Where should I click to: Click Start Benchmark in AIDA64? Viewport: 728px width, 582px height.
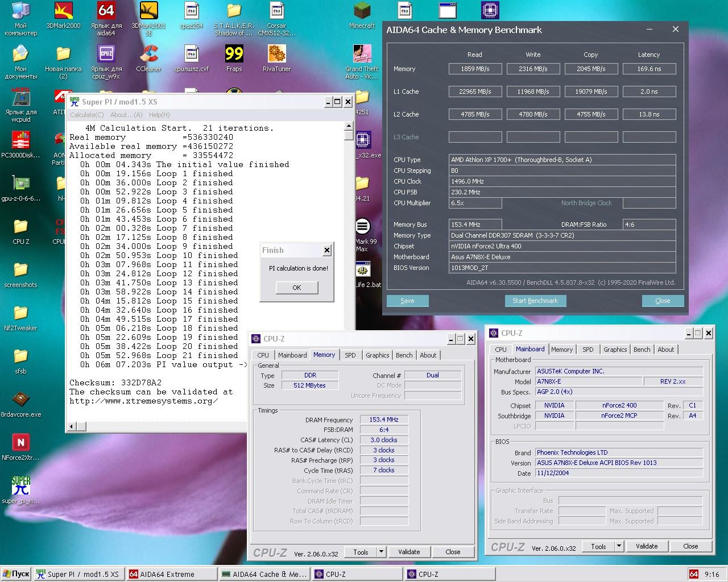click(535, 301)
